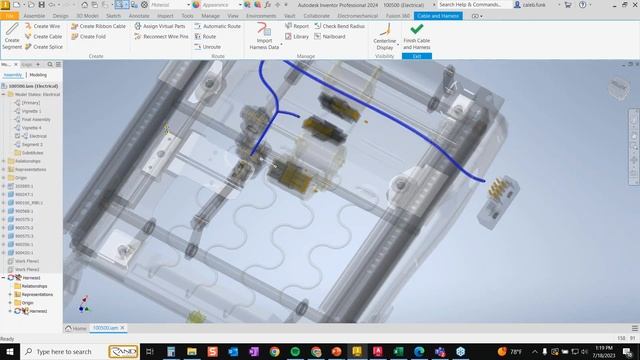Click the Route command
This screenshot has height=360, width=640.
(x=205, y=36)
